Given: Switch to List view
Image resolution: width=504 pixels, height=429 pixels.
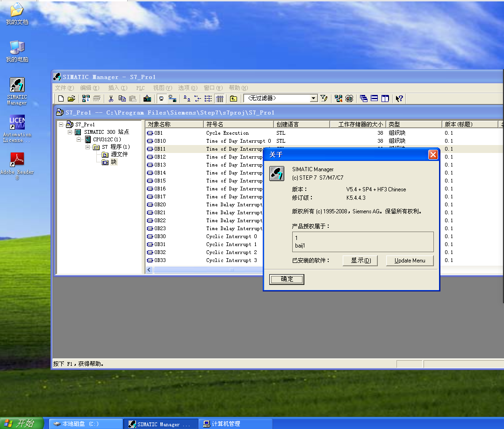Looking at the screenshot, I should click(209, 98).
